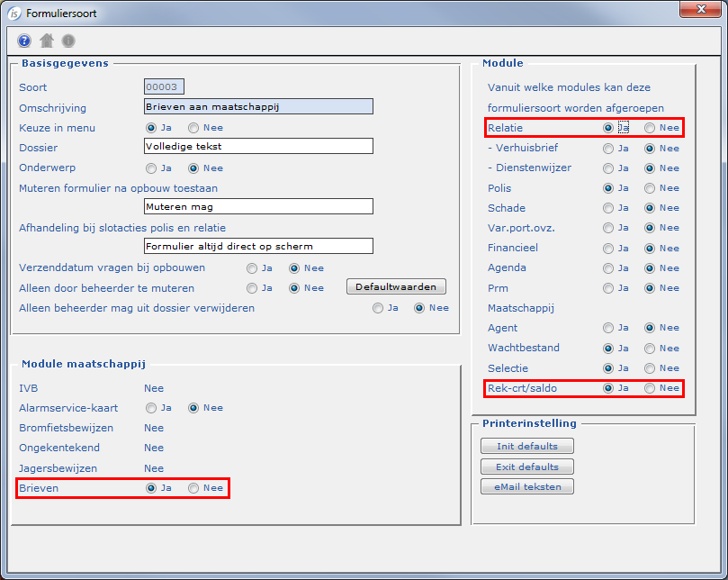728x580 pixels.
Task: Click the grey home icon in toolbar
Action: [x=47, y=41]
